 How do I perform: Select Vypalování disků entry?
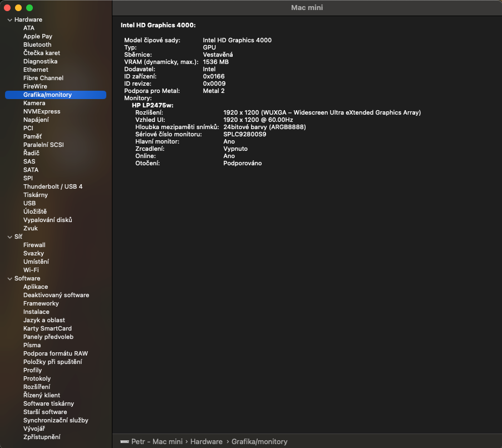pyautogui.click(x=48, y=220)
